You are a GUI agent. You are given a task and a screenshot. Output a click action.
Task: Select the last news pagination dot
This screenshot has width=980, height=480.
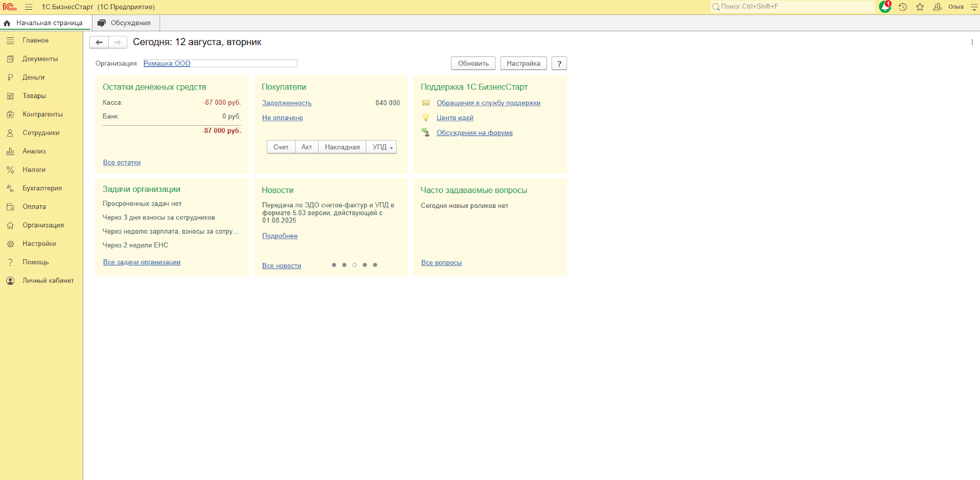pyautogui.click(x=375, y=265)
